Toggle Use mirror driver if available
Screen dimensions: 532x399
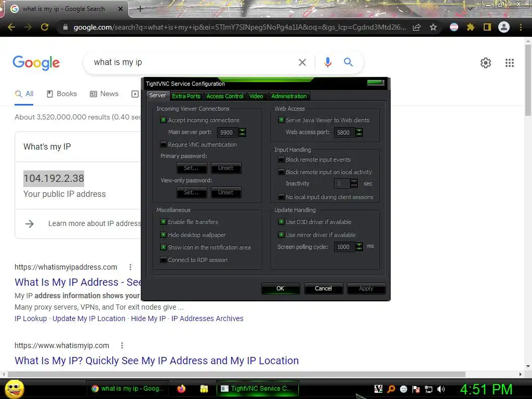tap(281, 235)
